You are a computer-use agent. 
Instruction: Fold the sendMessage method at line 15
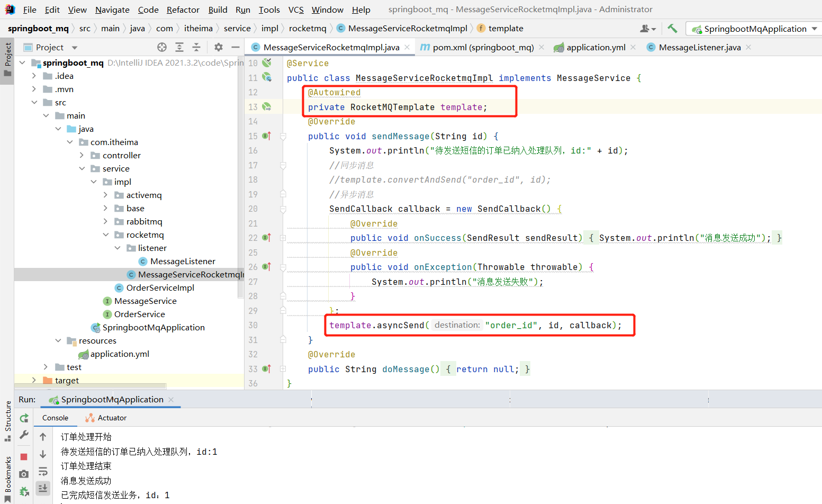pyautogui.click(x=283, y=137)
